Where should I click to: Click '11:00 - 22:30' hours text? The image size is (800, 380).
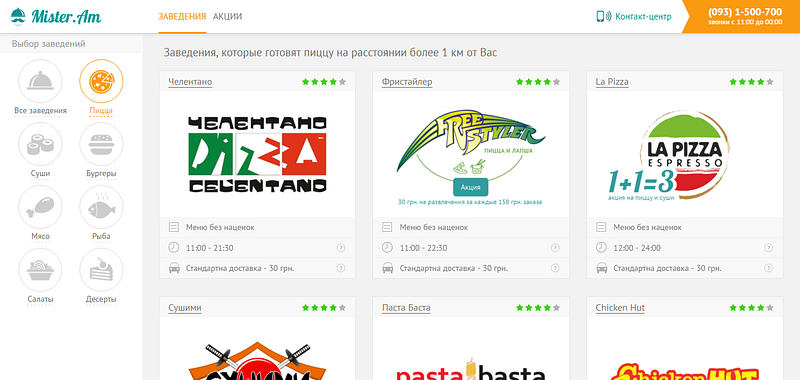(423, 248)
